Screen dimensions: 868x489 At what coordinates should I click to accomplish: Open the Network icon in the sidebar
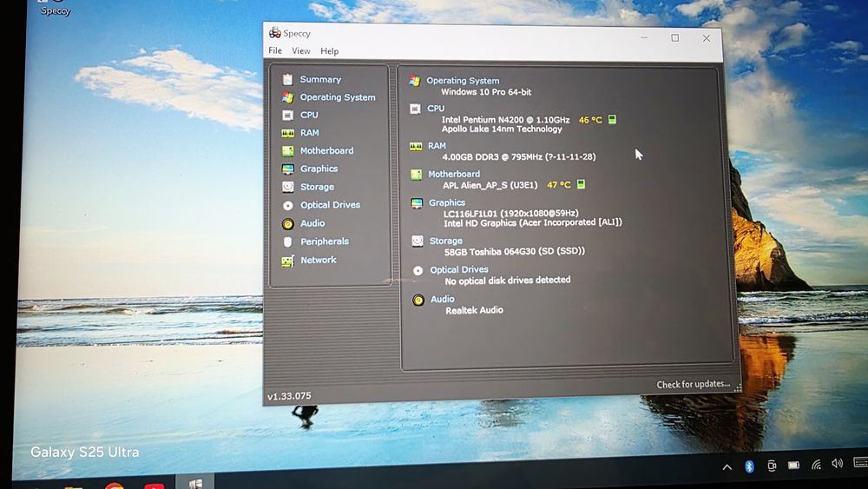pyautogui.click(x=287, y=261)
